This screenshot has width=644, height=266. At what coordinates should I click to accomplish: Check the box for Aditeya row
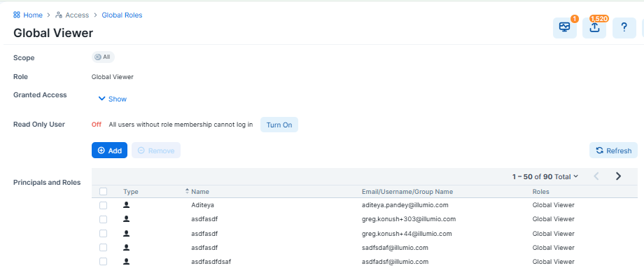(103, 205)
